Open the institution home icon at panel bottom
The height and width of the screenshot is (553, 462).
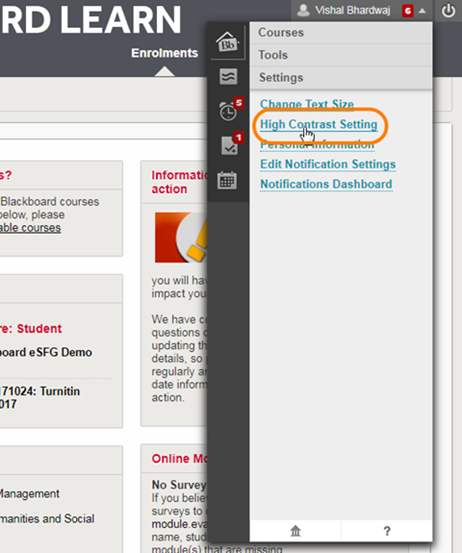coord(296,530)
